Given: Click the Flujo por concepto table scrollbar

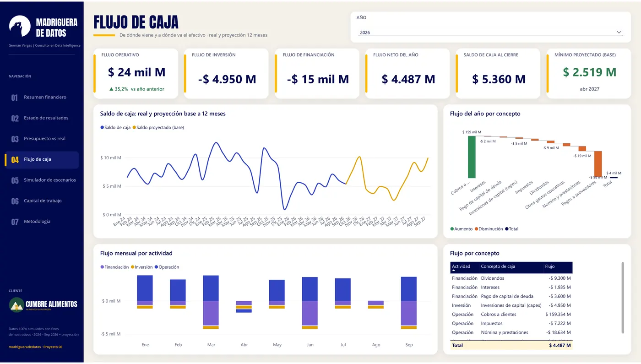Looking at the screenshot, I should pyautogui.click(x=622, y=298).
